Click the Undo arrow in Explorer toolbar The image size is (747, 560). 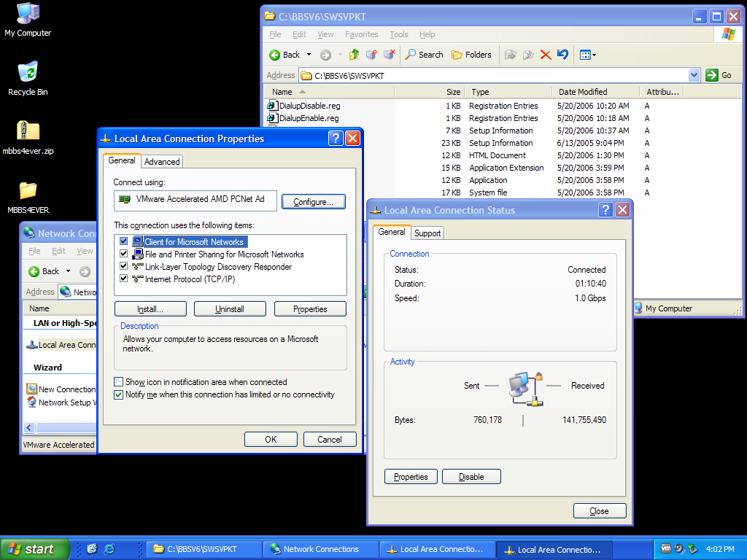(x=562, y=55)
